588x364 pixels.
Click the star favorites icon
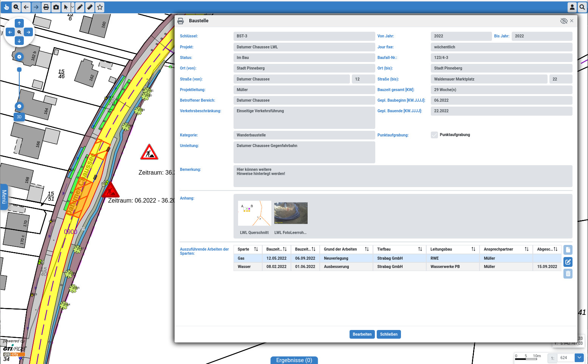(100, 7)
